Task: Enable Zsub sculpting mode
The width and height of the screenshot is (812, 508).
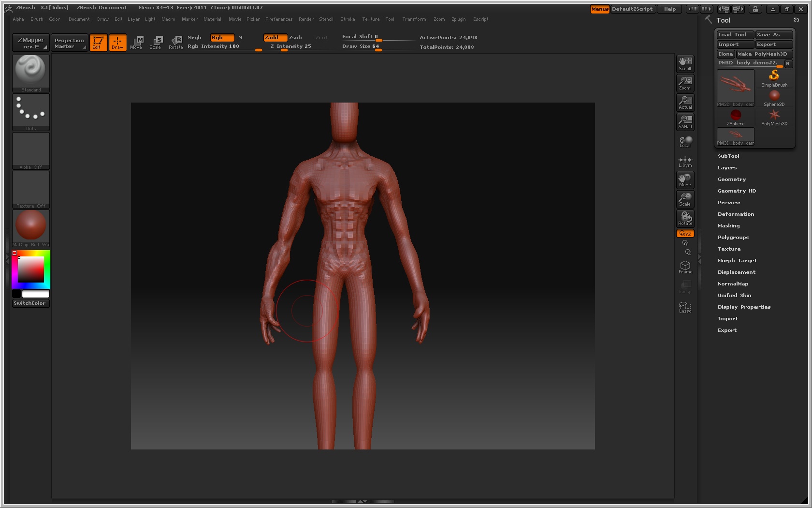Action: point(295,38)
